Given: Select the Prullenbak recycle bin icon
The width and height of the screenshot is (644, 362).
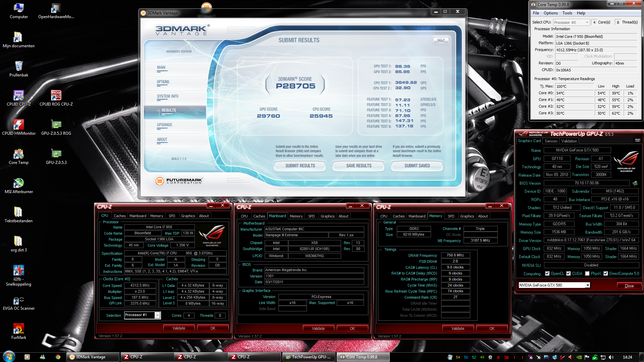Looking at the screenshot, I should tap(18, 69).
